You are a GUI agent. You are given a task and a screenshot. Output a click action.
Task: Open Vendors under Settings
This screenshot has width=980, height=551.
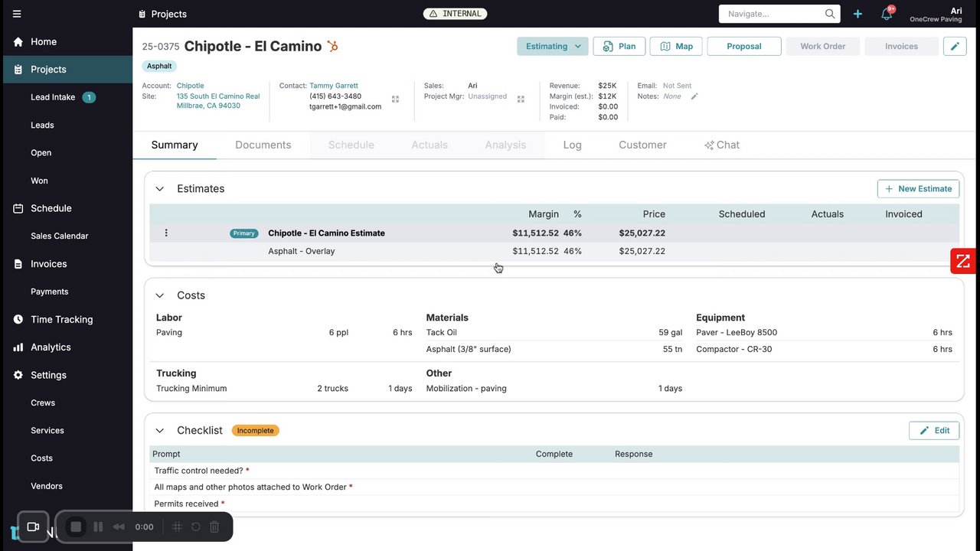pyautogui.click(x=47, y=486)
